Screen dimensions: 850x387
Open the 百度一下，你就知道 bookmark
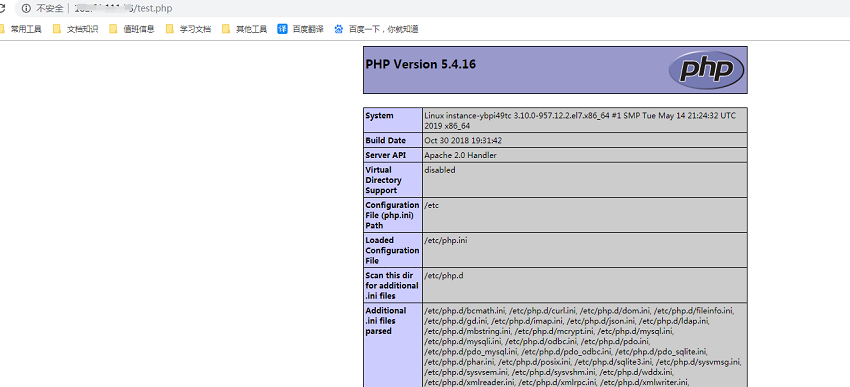[x=376, y=29]
